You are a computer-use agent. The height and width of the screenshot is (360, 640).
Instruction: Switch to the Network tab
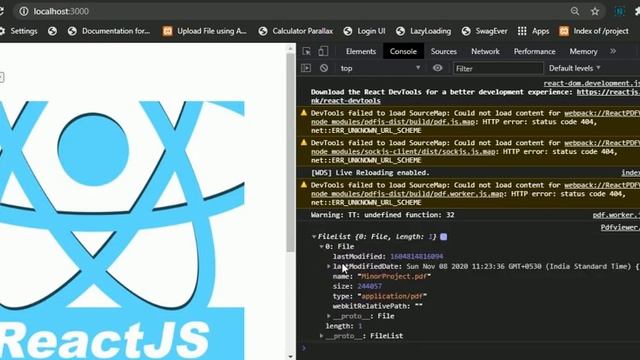click(485, 51)
